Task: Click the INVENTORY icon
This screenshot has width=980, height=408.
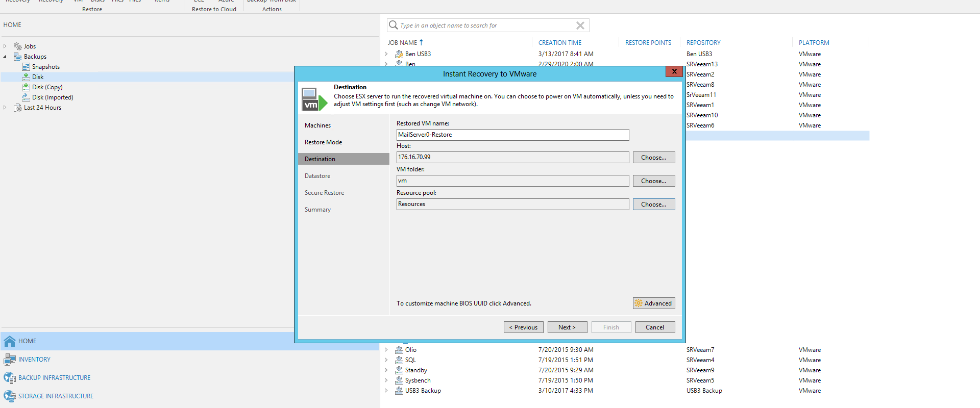Action: [10, 360]
